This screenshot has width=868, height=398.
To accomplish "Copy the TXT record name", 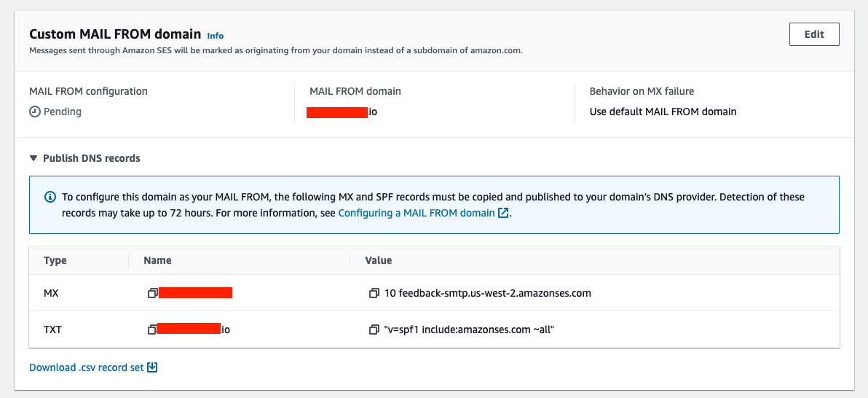I will (x=152, y=329).
